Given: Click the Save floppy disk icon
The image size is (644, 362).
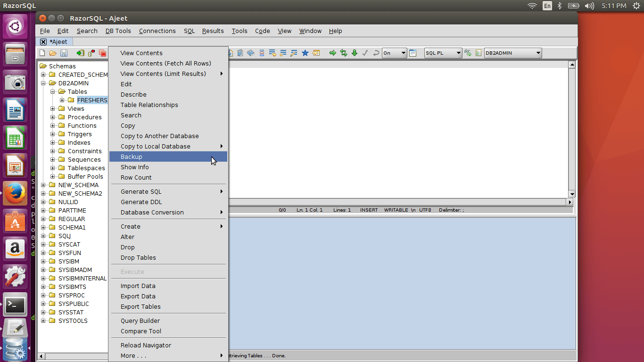Looking at the screenshot, I should pyautogui.click(x=64, y=53).
